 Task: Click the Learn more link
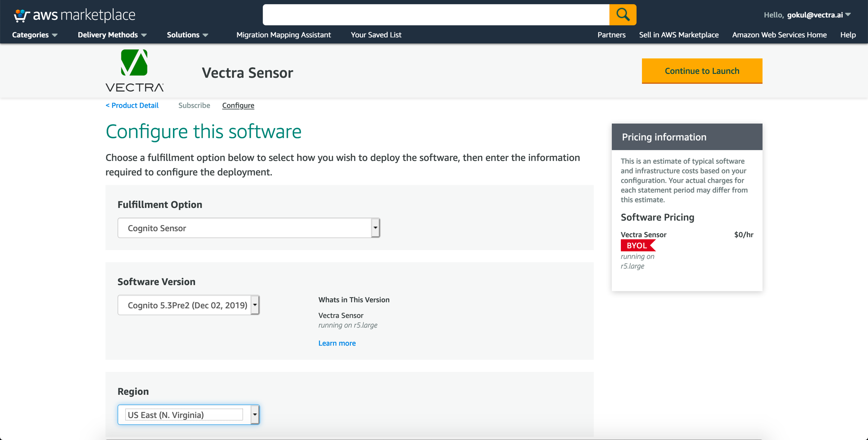click(337, 343)
